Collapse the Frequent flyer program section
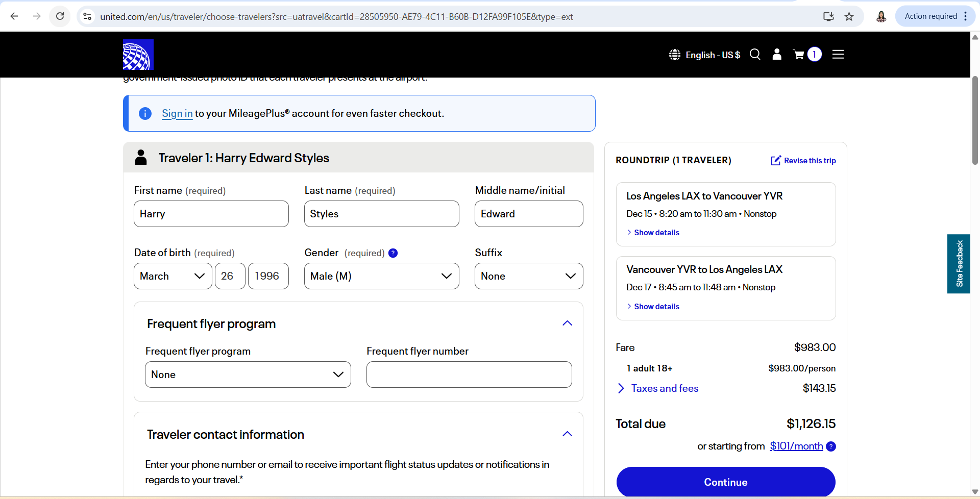The height and width of the screenshot is (499, 980). [567, 323]
